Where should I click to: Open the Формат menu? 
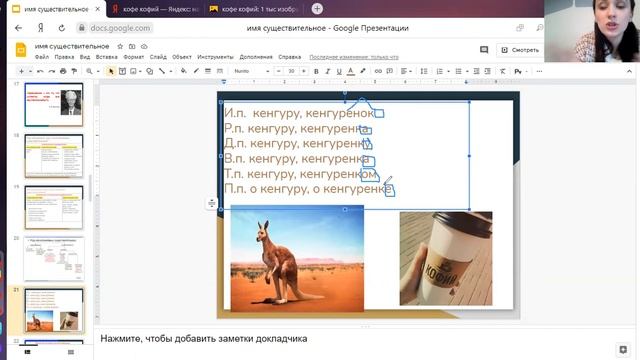pos(133,57)
